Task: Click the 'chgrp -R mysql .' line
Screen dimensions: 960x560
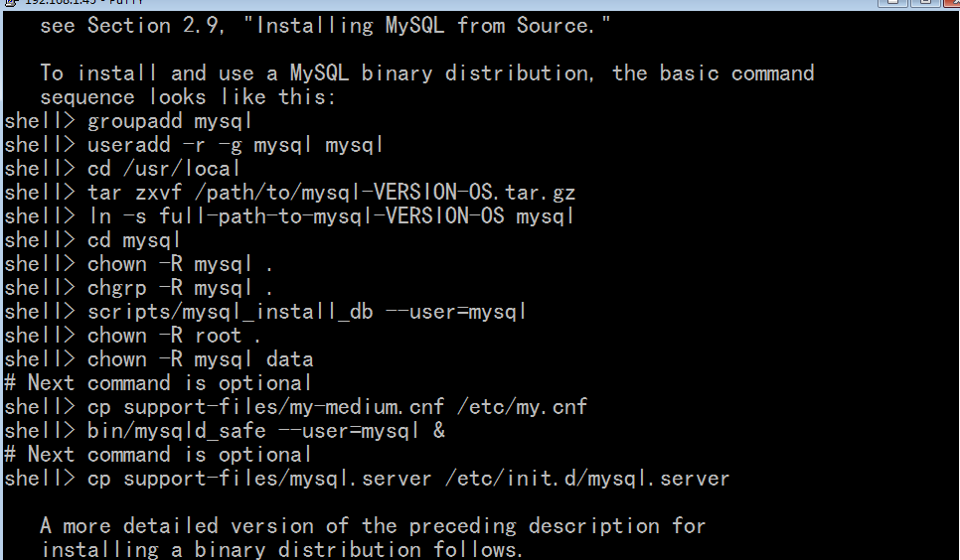Action: pos(139,288)
